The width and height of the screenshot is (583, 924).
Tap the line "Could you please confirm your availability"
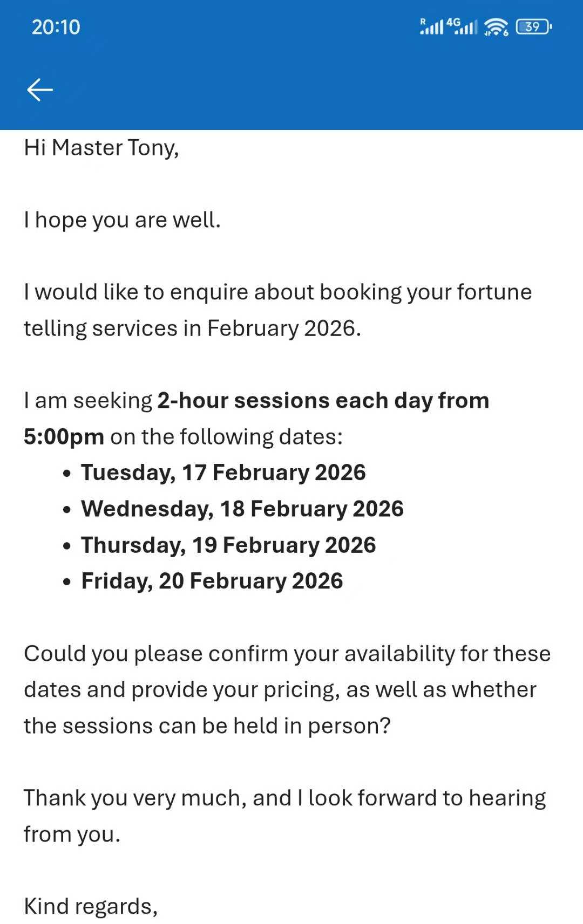pos(287,653)
